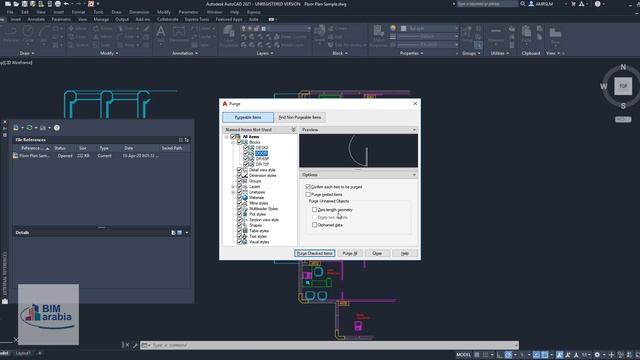Open the Format menu
Screen dimensions: 640x360
pyautogui.click(x=78, y=12)
